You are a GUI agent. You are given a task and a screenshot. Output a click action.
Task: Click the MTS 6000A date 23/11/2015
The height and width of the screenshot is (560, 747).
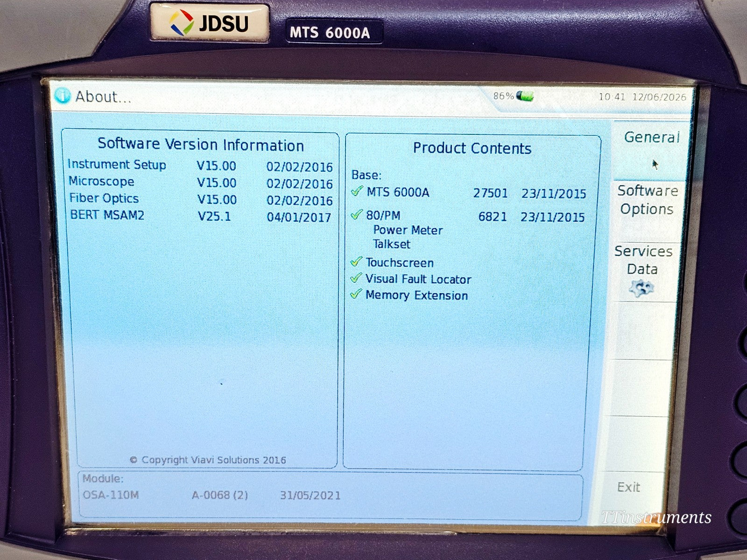coord(554,194)
